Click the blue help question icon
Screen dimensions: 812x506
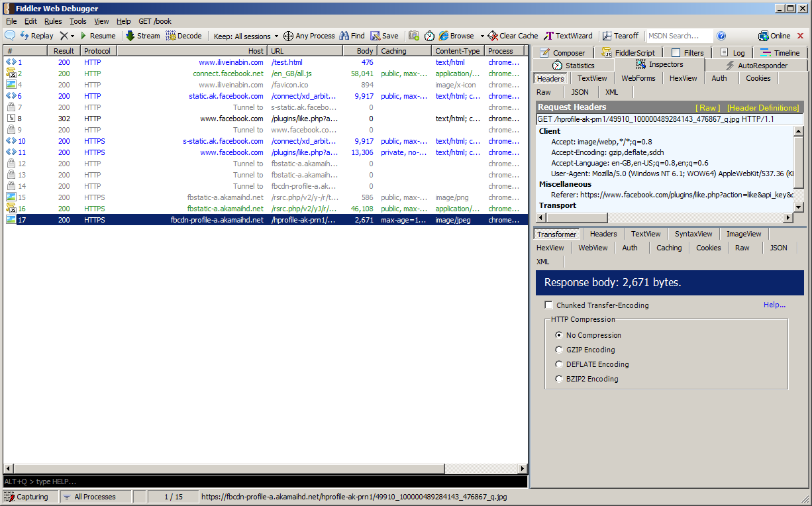tap(721, 36)
